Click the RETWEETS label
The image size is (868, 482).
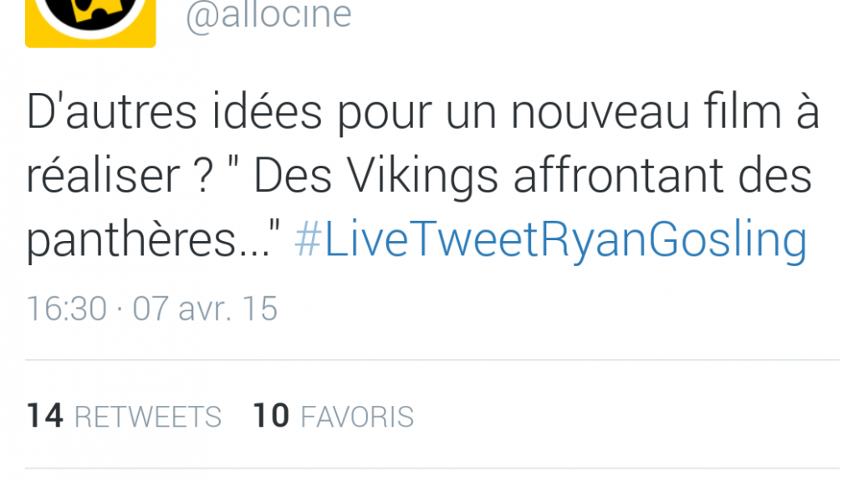[x=148, y=418]
